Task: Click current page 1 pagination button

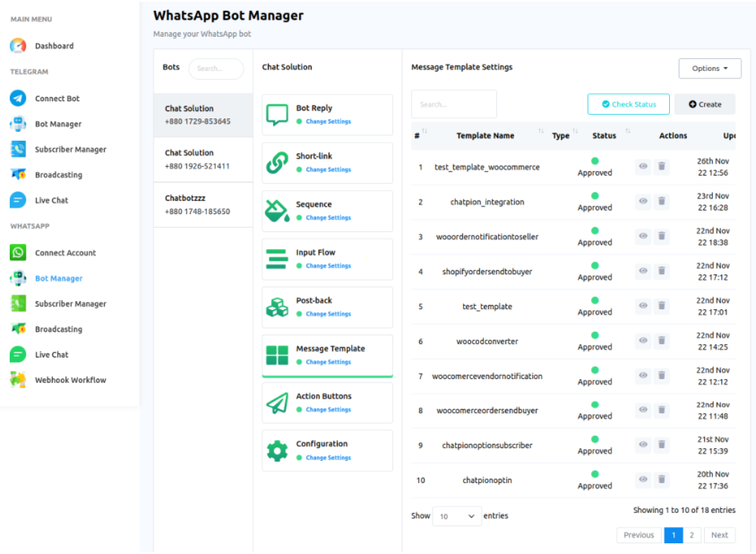Action: tap(673, 534)
